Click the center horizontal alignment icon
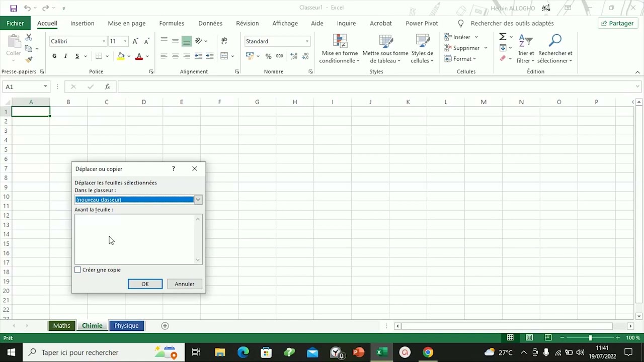This screenshot has width=644, height=362. coord(175,56)
